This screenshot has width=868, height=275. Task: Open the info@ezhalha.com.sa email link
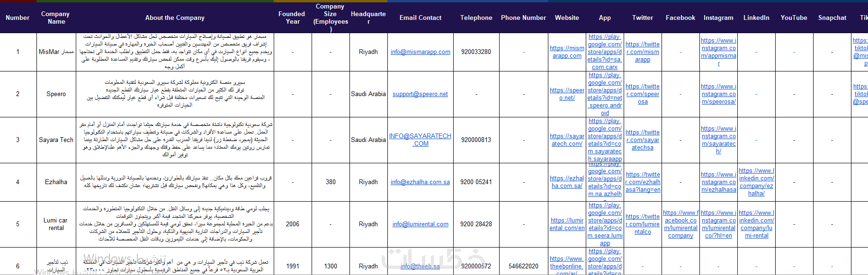tap(420, 182)
